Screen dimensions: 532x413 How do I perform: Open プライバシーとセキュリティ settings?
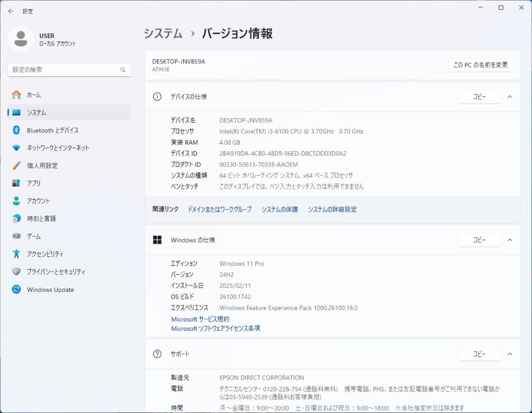[53, 272]
